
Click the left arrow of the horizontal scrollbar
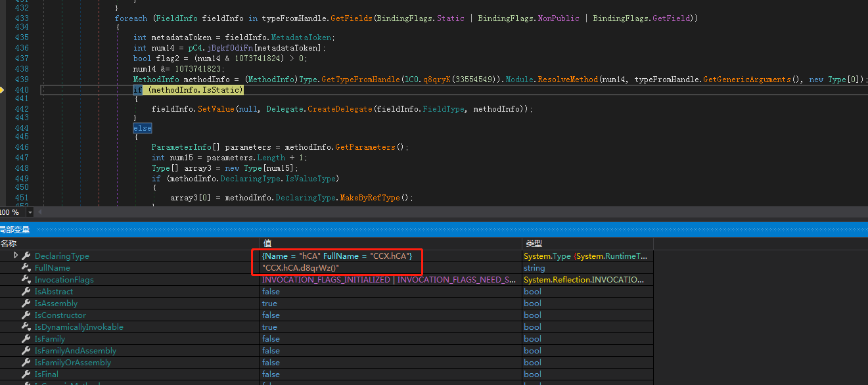[x=38, y=212]
